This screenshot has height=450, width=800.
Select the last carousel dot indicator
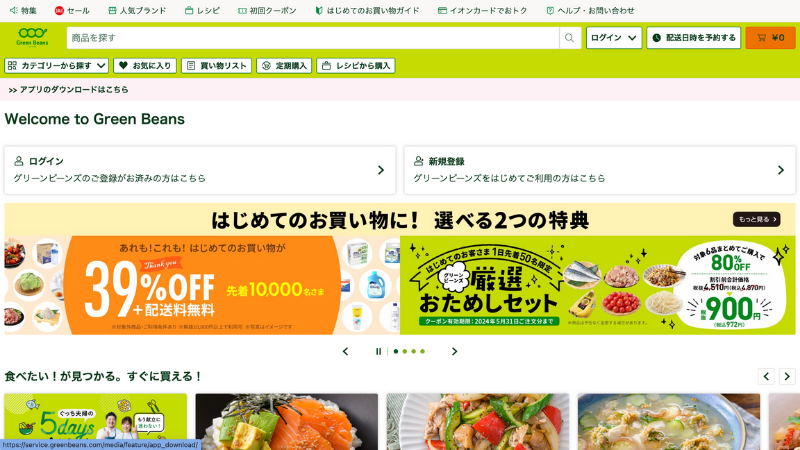point(422,352)
